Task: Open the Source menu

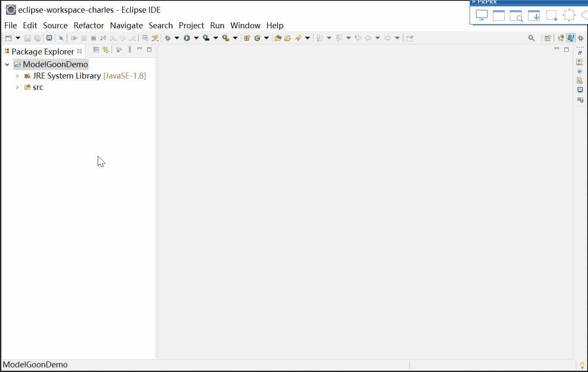Action: [55, 25]
